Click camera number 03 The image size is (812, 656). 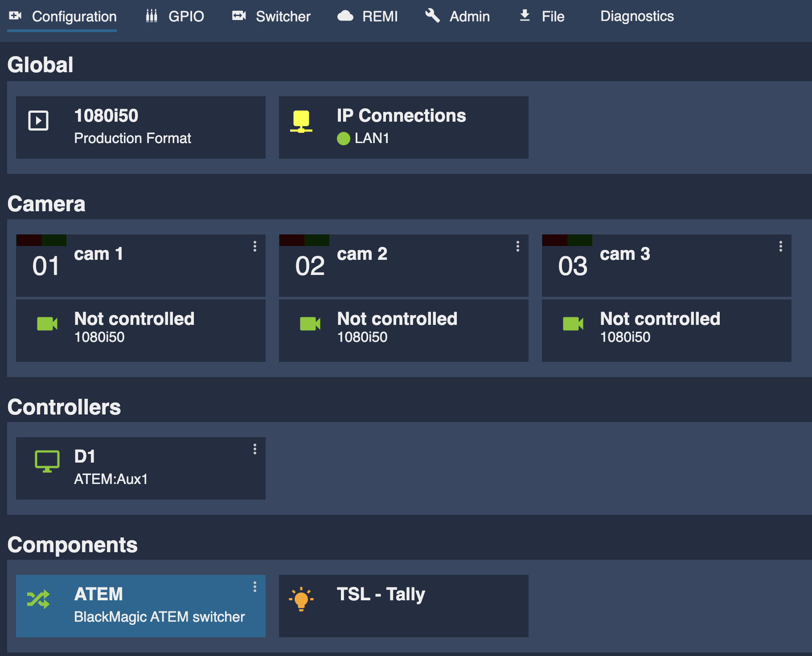[573, 266]
